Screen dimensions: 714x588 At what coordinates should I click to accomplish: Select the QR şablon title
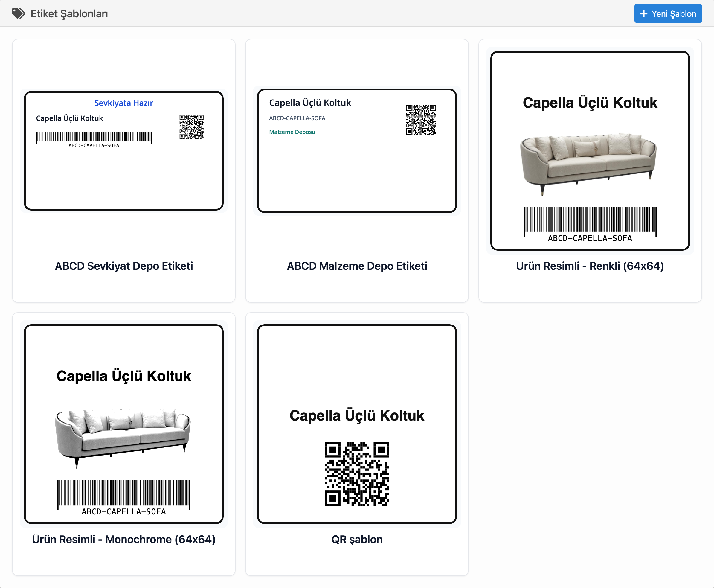pyautogui.click(x=357, y=539)
